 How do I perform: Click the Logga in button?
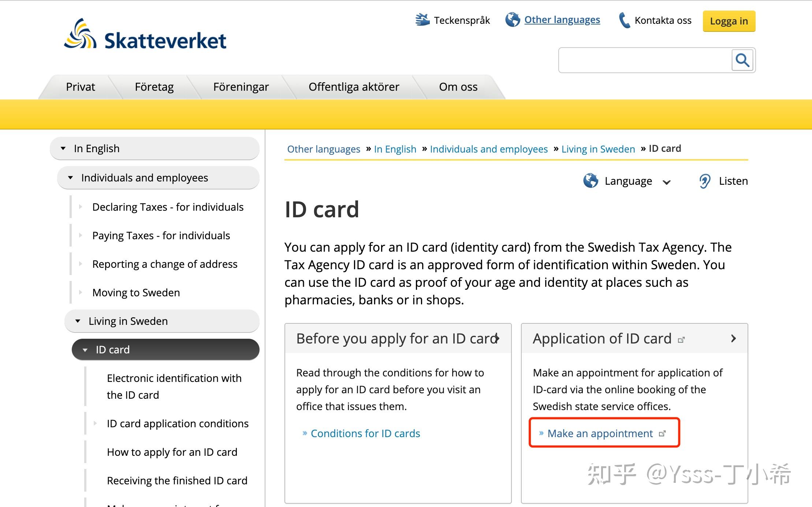729,21
